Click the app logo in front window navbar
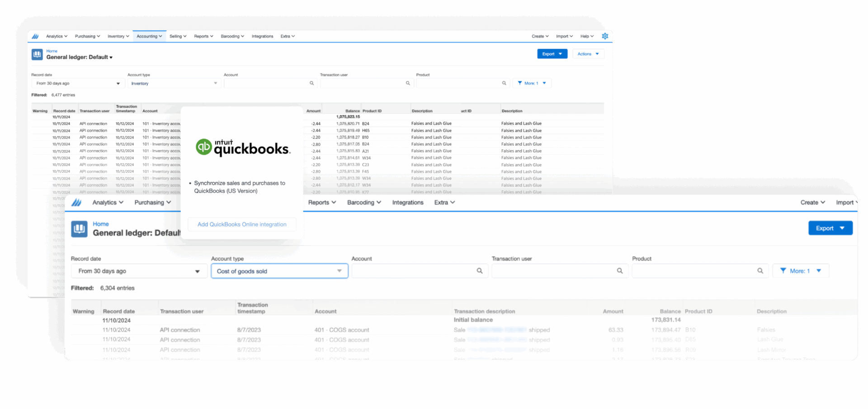This screenshot has width=868, height=409. pos(76,203)
